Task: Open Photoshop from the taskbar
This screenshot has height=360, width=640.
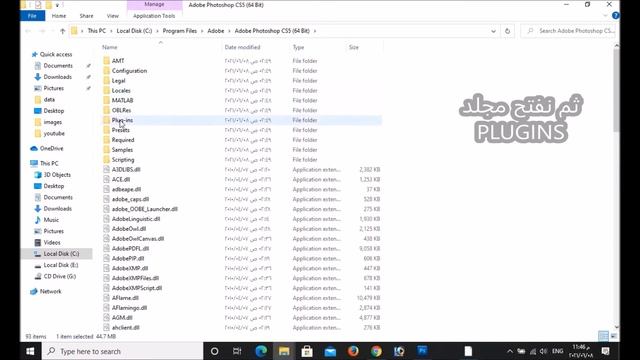Action: coord(422,351)
